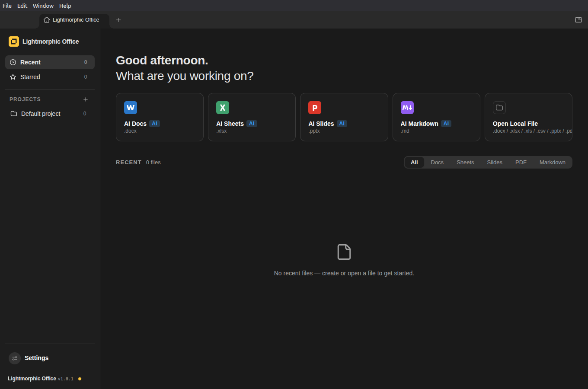The image size is (588, 389).
Task: Filter recent files by Markdown
Action: pyautogui.click(x=553, y=163)
